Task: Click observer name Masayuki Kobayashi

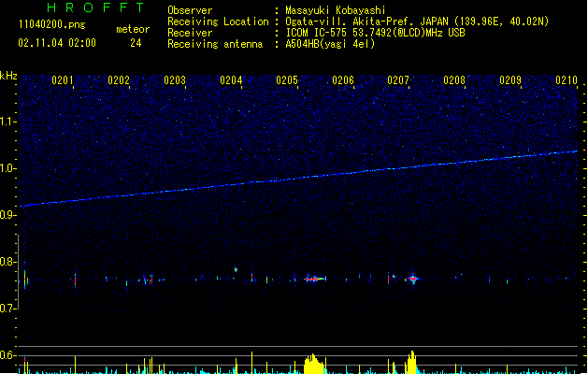Action: coord(336,10)
